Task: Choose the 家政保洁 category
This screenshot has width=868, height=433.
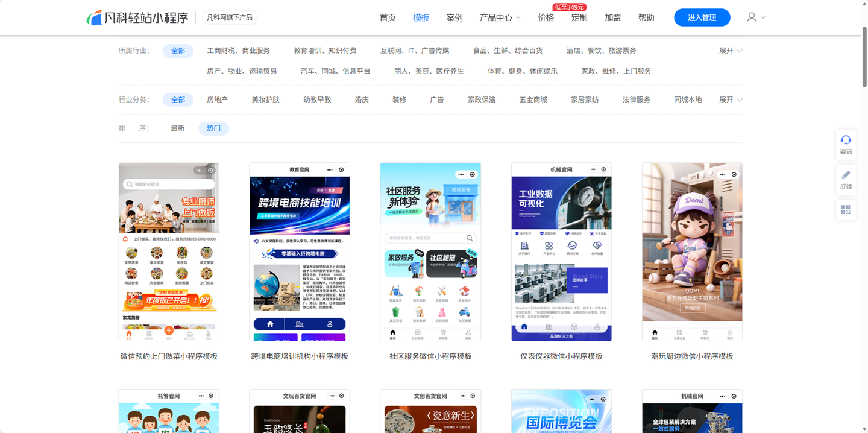Action: pyautogui.click(x=482, y=100)
